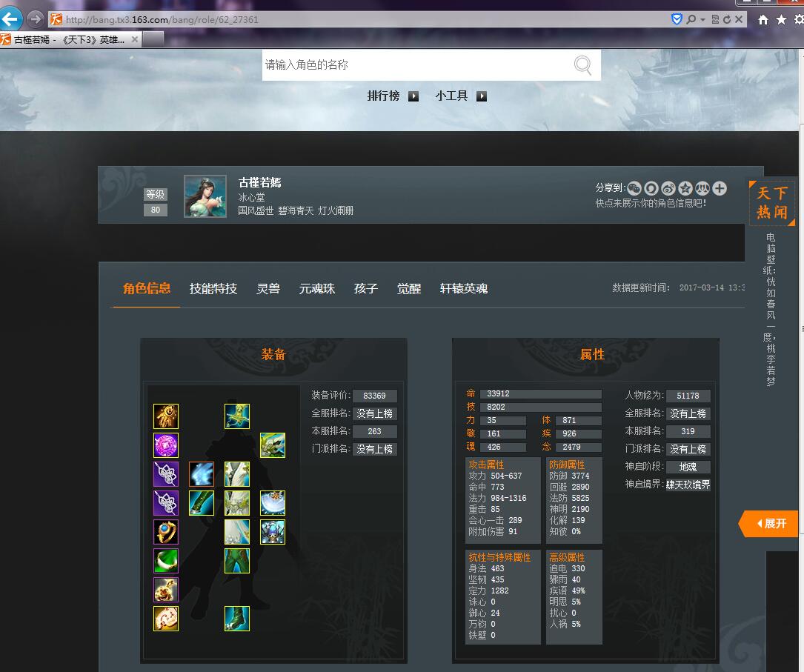
Task: Click the green jade bracelet equipment icon
Action: click(x=166, y=561)
